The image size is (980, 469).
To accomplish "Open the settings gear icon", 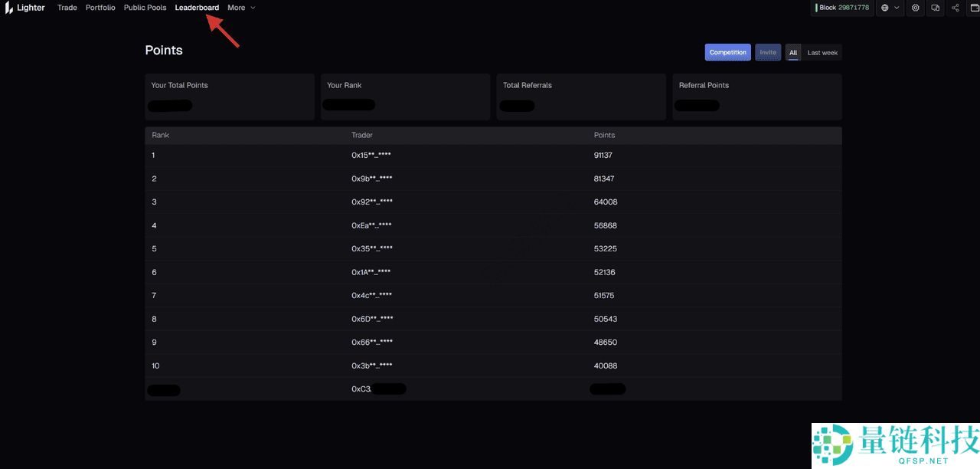I will [916, 8].
